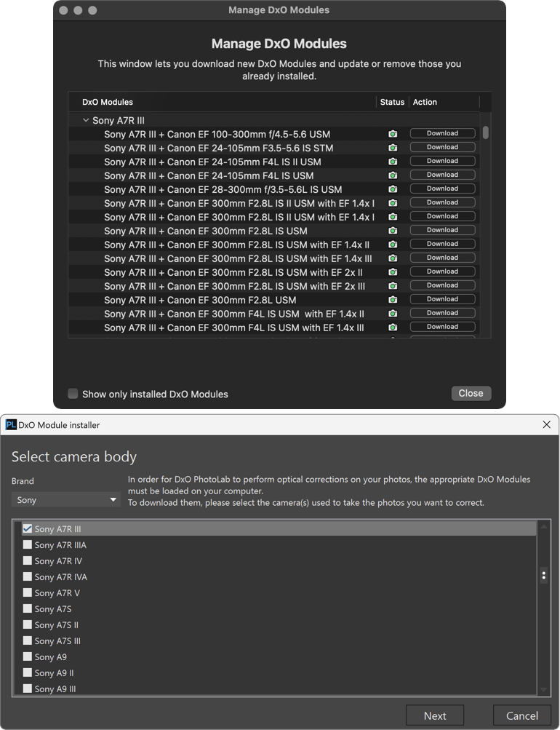Screen dimensions: 560x730
Task: Click camera status icon for 300mm F2.8L IS USM with EF 2x III
Action: point(393,286)
